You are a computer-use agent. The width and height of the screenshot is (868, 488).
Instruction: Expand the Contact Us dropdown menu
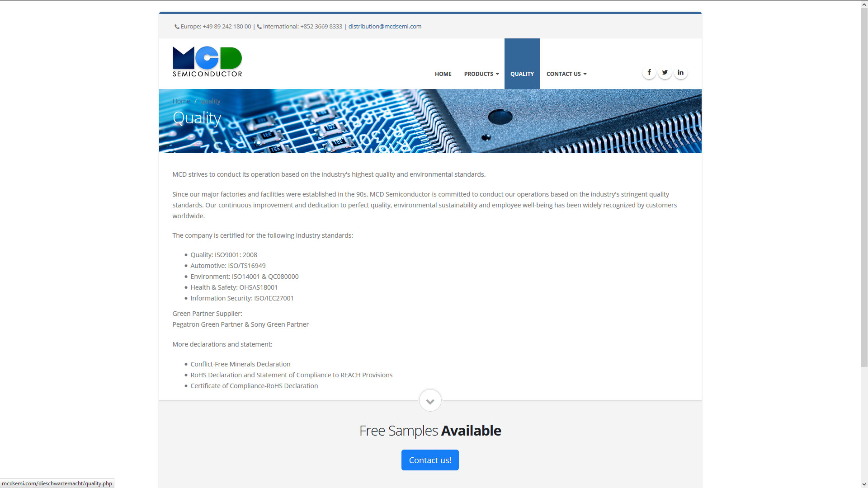pos(566,74)
